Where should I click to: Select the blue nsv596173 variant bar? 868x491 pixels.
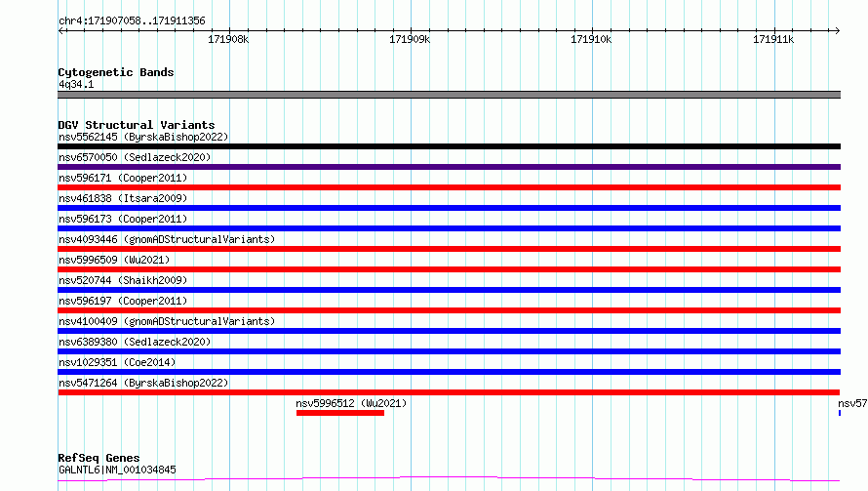tap(449, 228)
